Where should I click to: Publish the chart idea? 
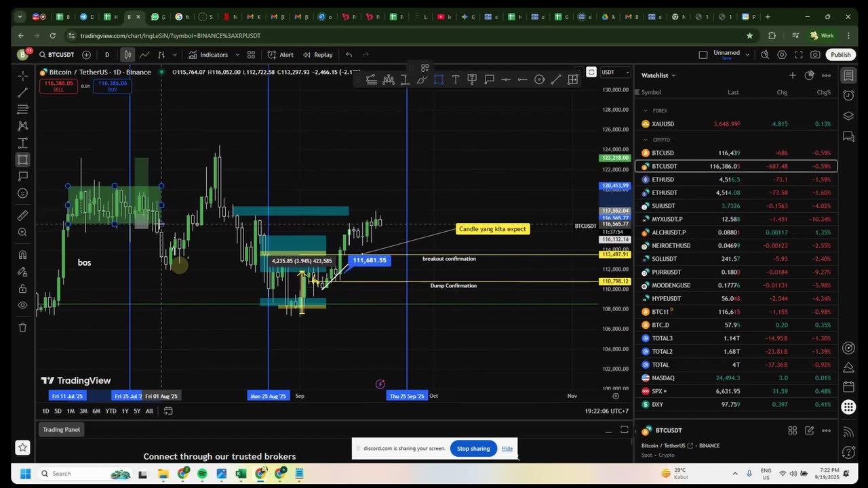(840, 55)
